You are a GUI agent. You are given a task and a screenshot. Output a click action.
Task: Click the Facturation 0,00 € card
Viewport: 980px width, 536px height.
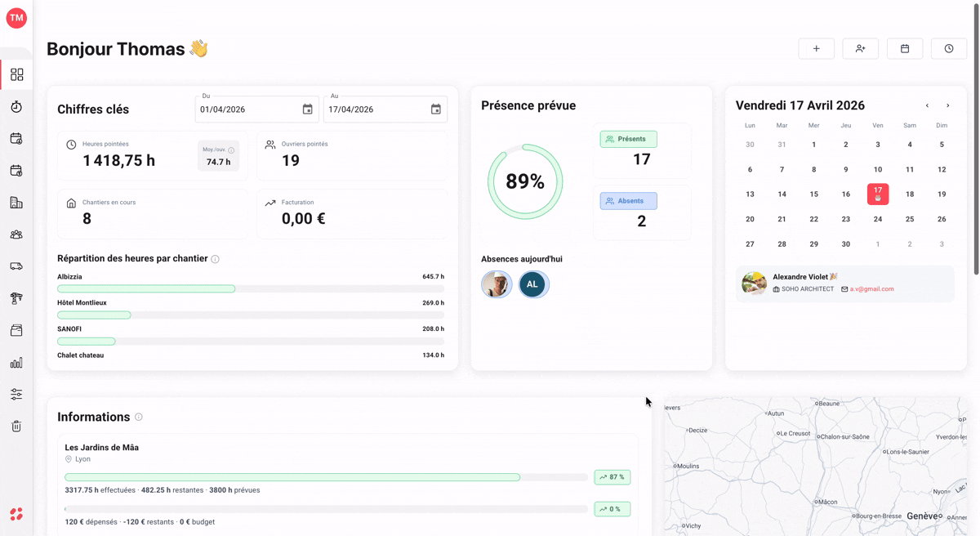(x=352, y=214)
